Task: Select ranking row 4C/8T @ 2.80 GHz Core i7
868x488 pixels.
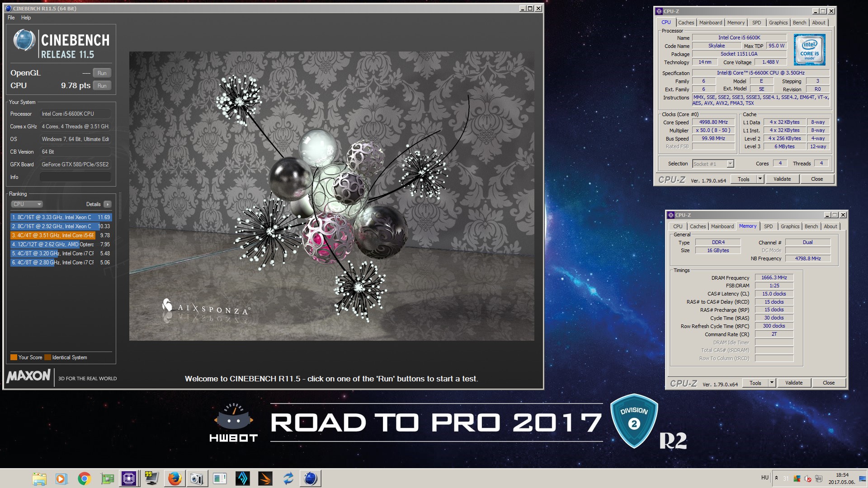Action: tap(61, 263)
